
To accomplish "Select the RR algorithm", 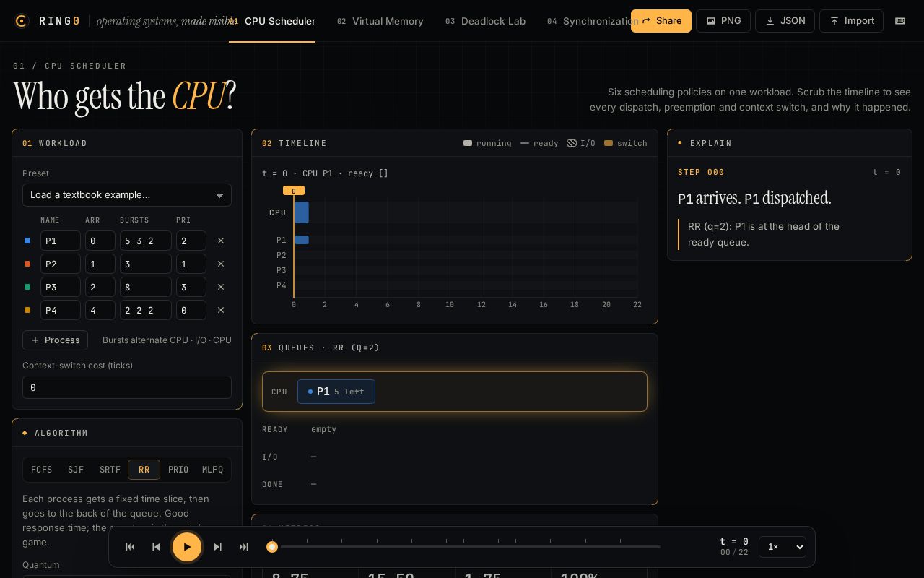I will [x=144, y=470].
